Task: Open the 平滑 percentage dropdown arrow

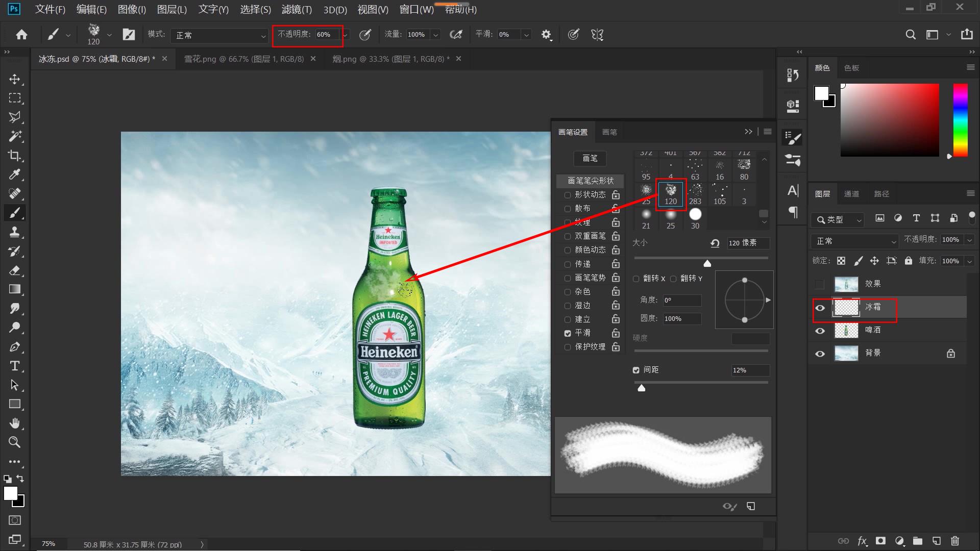Action: 526,35
